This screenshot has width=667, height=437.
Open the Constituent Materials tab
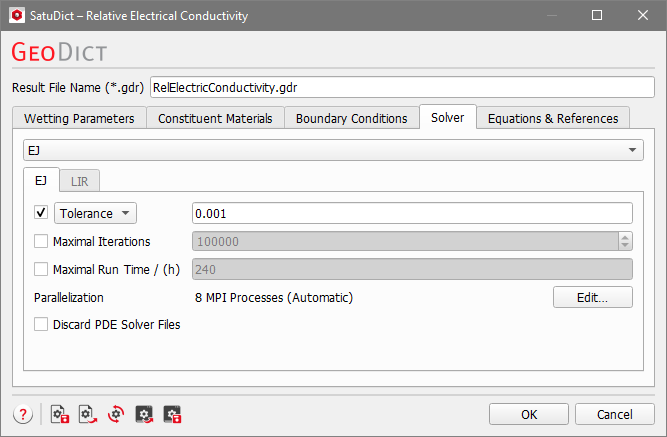click(x=215, y=118)
